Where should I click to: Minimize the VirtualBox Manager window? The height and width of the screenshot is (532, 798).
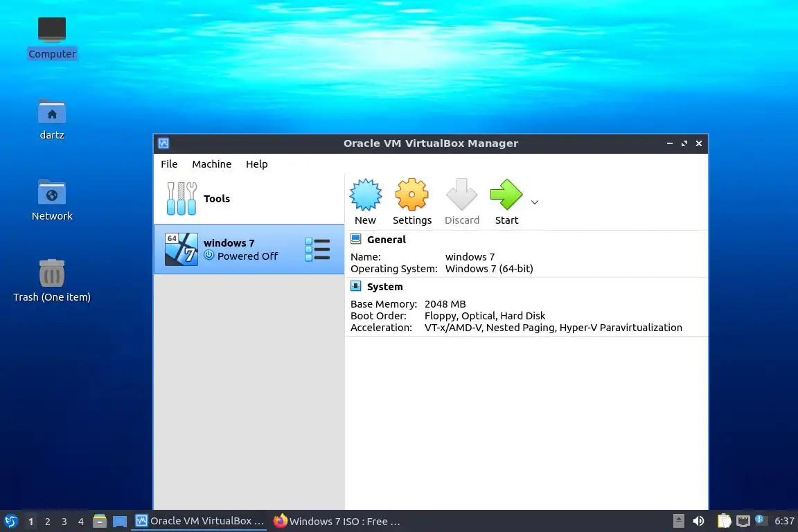tap(670, 143)
